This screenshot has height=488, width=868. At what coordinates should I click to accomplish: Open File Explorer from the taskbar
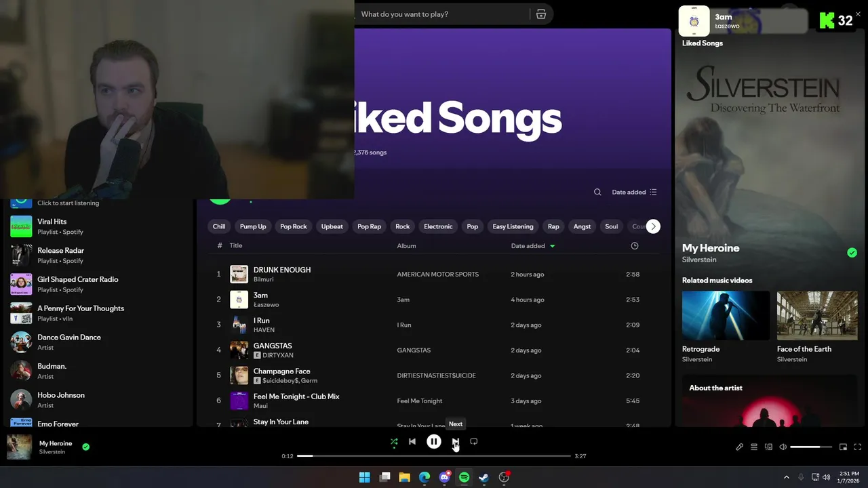[x=404, y=477]
